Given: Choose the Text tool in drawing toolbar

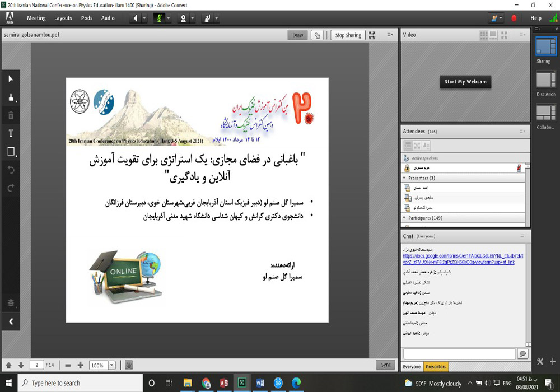Looking at the screenshot, I should click(x=11, y=133).
